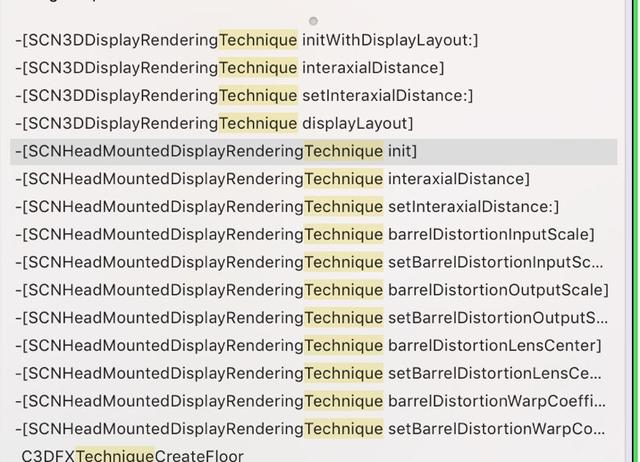Viewport: 640px width, 462px height.
Task: Select the barrelDistortionWarpCoeffi… method row
Action: (313, 401)
